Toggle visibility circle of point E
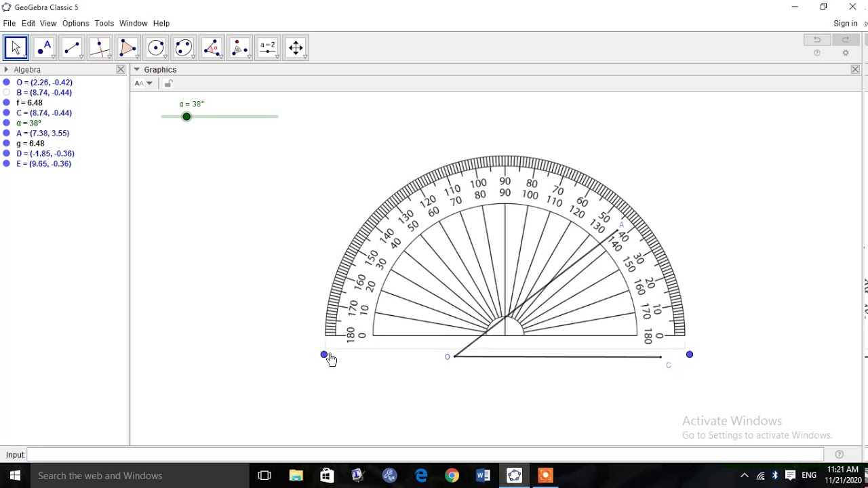The width and height of the screenshot is (868, 488). pyautogui.click(x=7, y=163)
